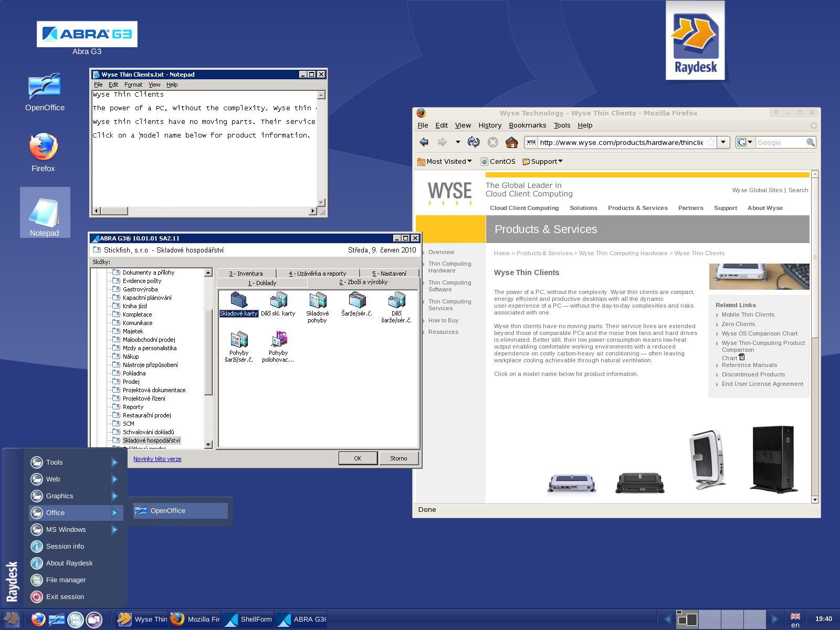Open the Mobile Thin Clients link
Image resolution: width=840 pixels, height=630 pixels.
(x=748, y=315)
